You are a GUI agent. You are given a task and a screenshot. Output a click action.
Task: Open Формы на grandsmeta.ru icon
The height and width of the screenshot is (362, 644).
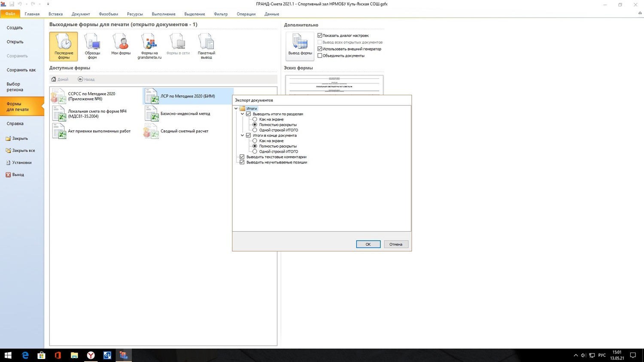point(149,46)
